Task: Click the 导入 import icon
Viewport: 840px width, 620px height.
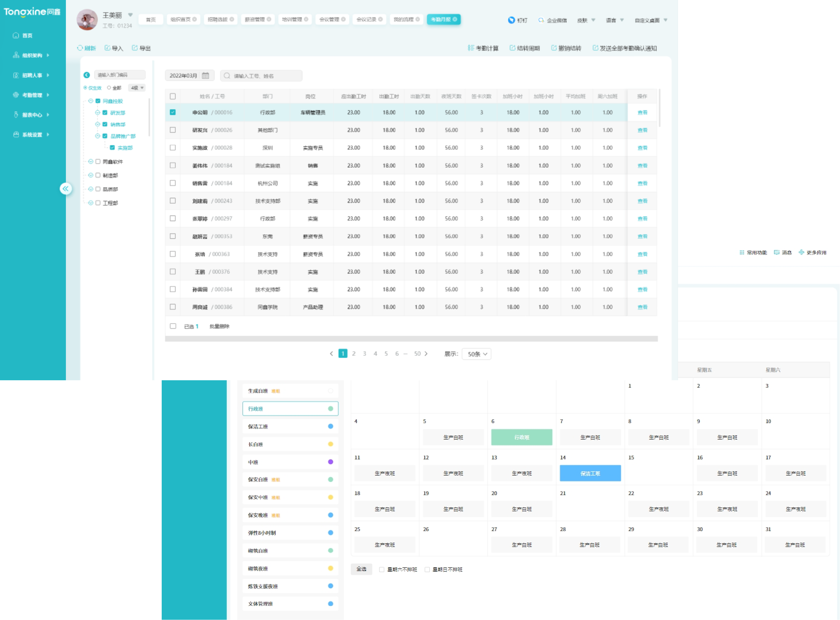Action: [107, 48]
